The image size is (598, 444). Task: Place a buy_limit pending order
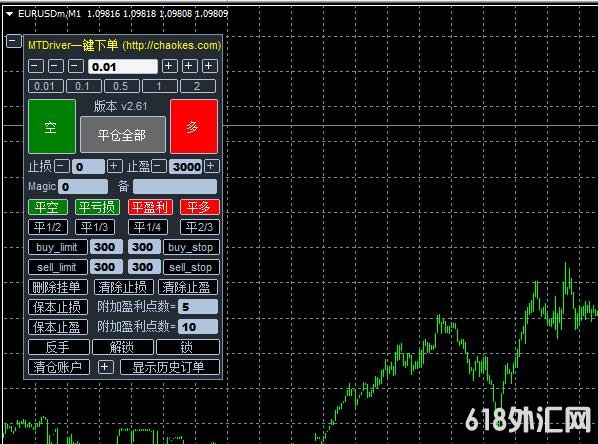point(58,247)
